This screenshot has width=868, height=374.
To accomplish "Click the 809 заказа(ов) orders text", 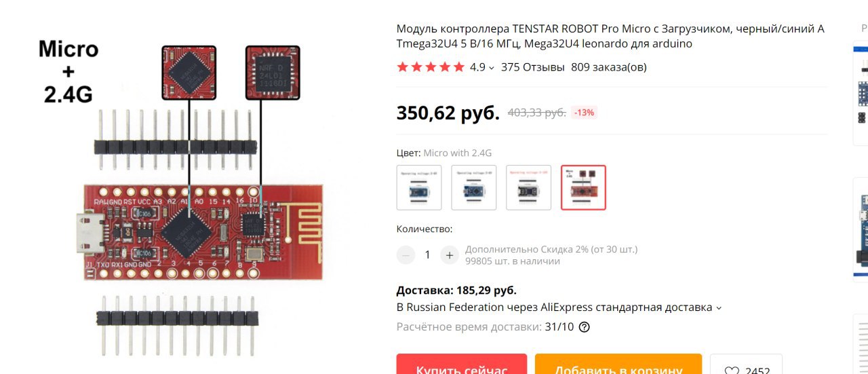I will 609,67.
